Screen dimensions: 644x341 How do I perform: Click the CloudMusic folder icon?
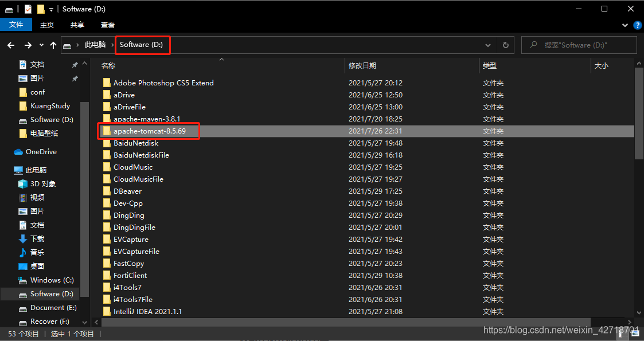(107, 167)
